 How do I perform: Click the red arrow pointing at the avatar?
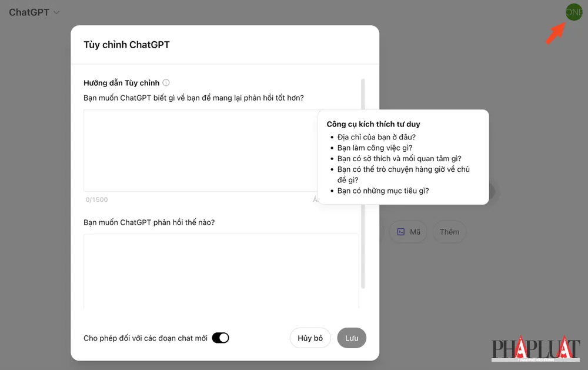pos(554,34)
